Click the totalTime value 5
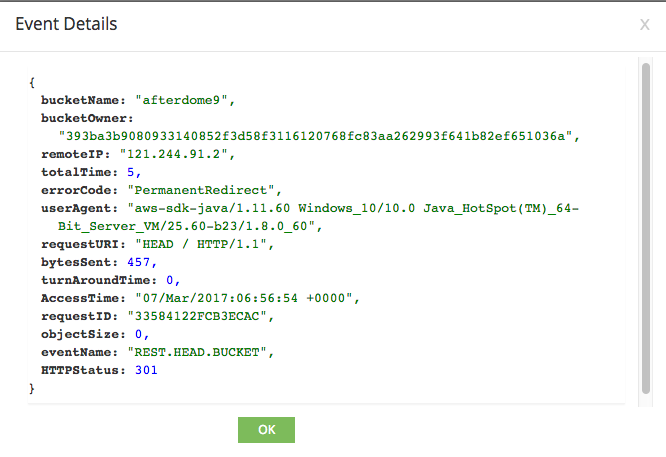666x457 pixels. click(132, 172)
